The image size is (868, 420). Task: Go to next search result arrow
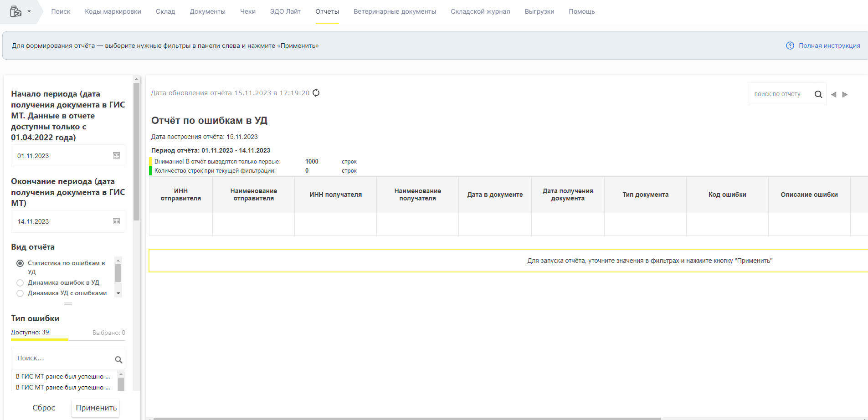click(x=845, y=94)
